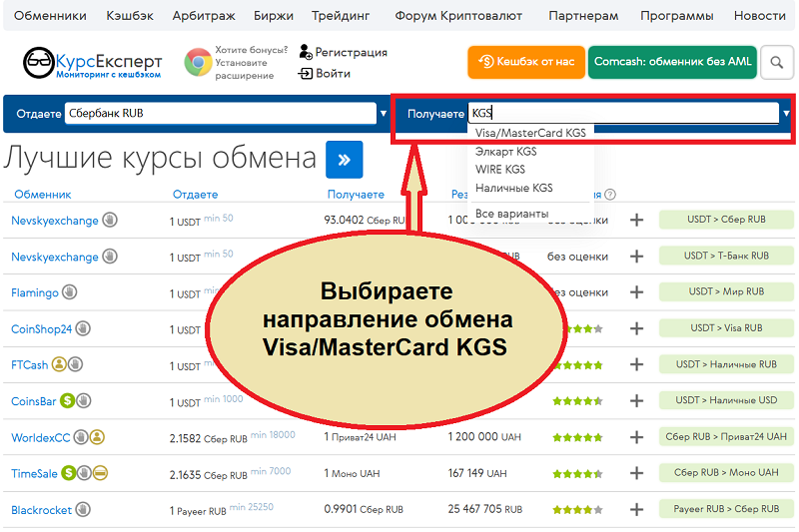Click the USDT > Т-Банк RUB button
This screenshot has height=532, width=799.
pyautogui.click(x=726, y=256)
